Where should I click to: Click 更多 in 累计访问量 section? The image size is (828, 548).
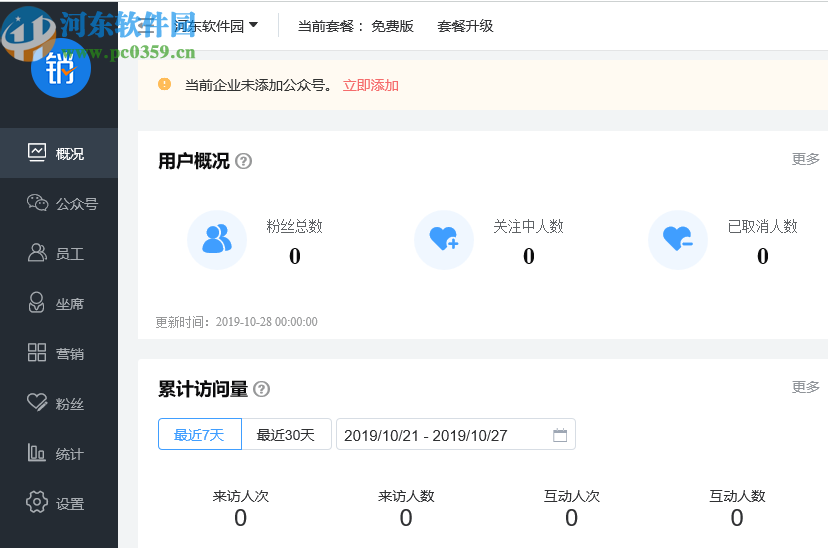[x=805, y=387]
